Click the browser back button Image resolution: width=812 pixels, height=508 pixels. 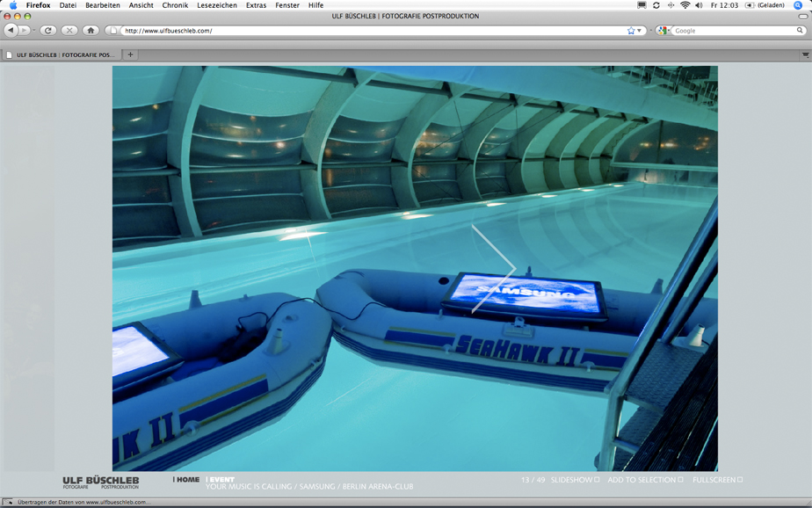[11, 31]
